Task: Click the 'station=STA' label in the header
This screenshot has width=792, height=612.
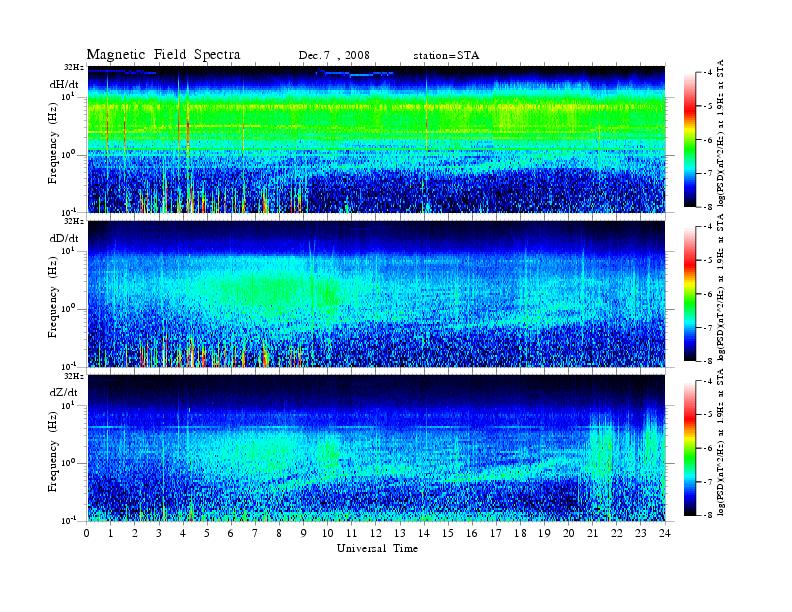Action: [x=446, y=55]
